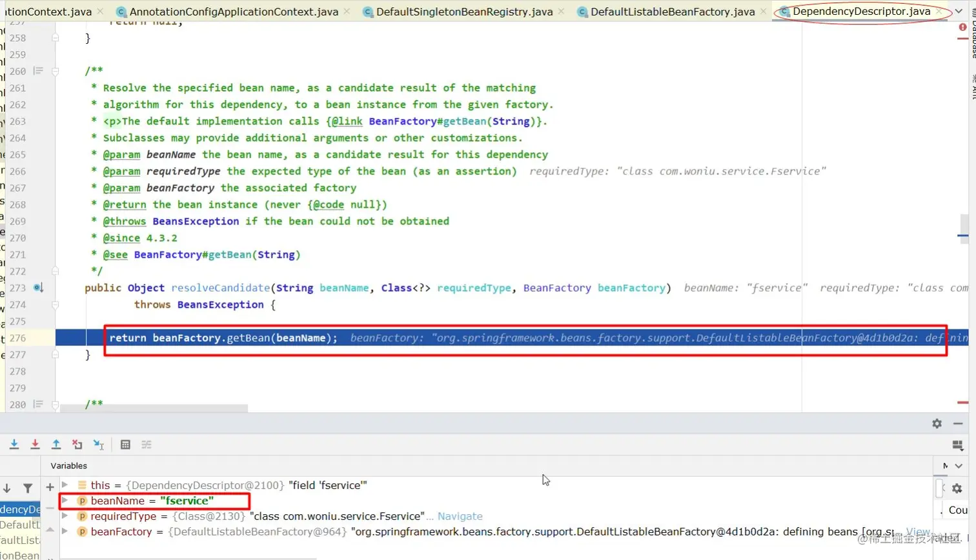Click the resolveCandidate method name
This screenshot has height=560, width=976.
pyautogui.click(x=220, y=288)
